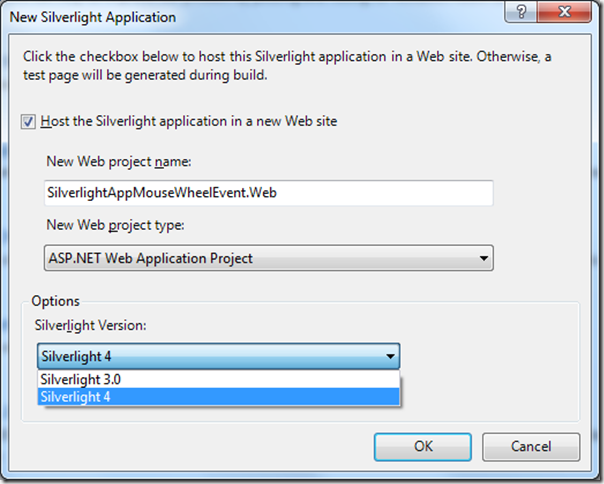Screen dimensions: 604x484
Task: Click the 'Silverlight Version:' label
Action: 90,326
